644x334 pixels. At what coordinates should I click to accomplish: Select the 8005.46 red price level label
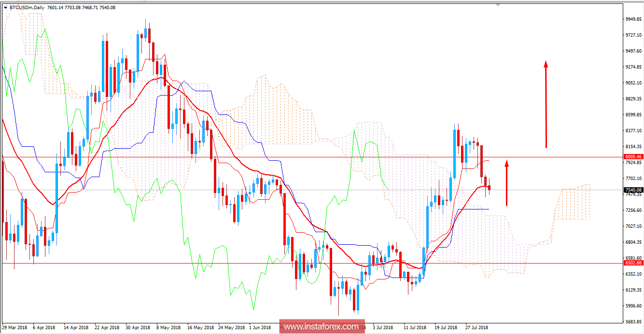tap(633, 156)
